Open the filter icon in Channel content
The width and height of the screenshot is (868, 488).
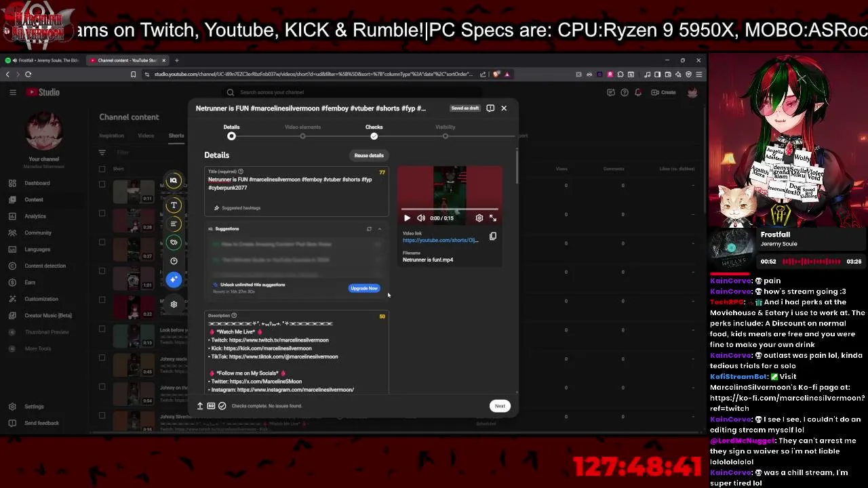click(102, 152)
